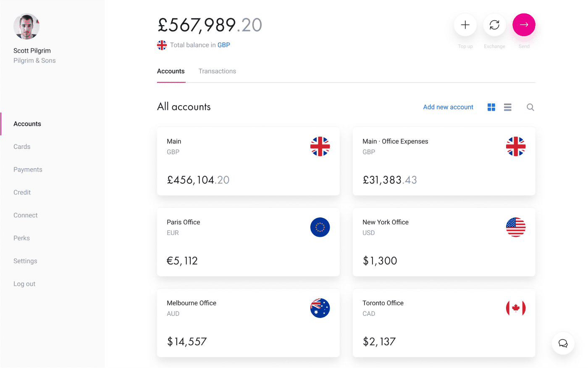Select the Accounts tab
Image resolution: width=588 pixels, height=368 pixels.
pyautogui.click(x=171, y=71)
